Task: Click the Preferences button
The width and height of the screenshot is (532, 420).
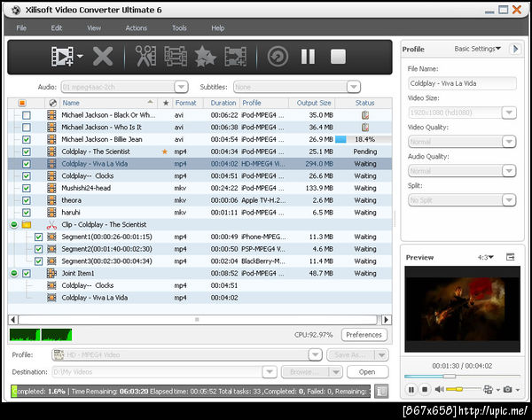Action: (364, 335)
